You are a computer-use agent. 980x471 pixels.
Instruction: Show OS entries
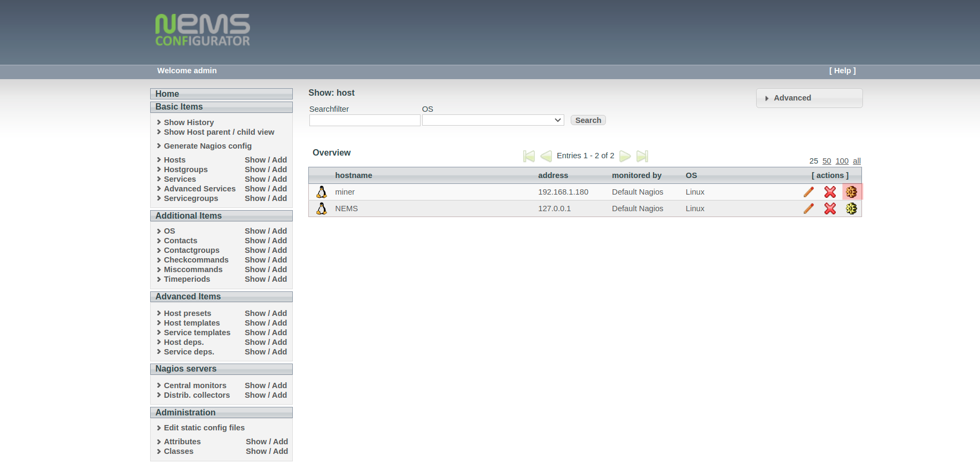pyautogui.click(x=255, y=231)
